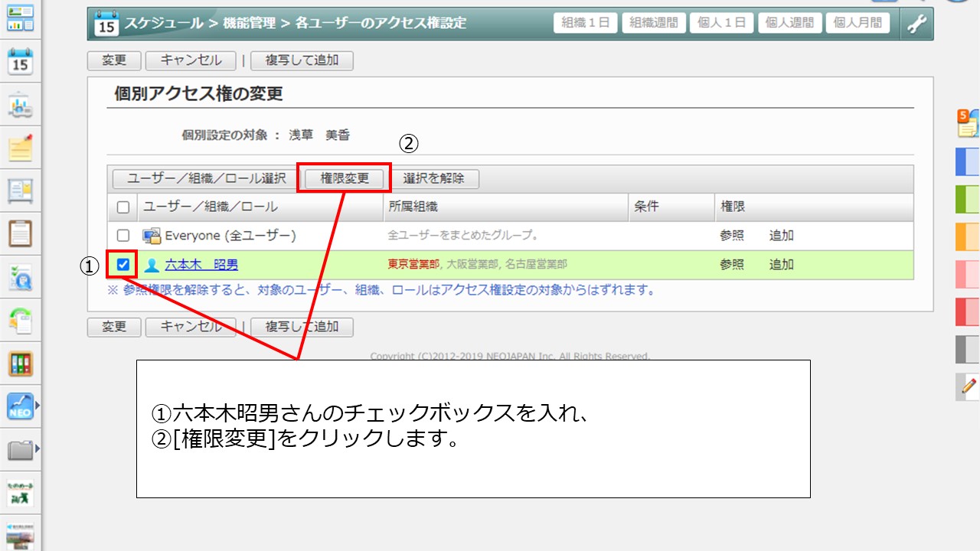The width and height of the screenshot is (980, 551).
Task: Open the schedule calendar icon in left sidebar
Action: [x=21, y=63]
